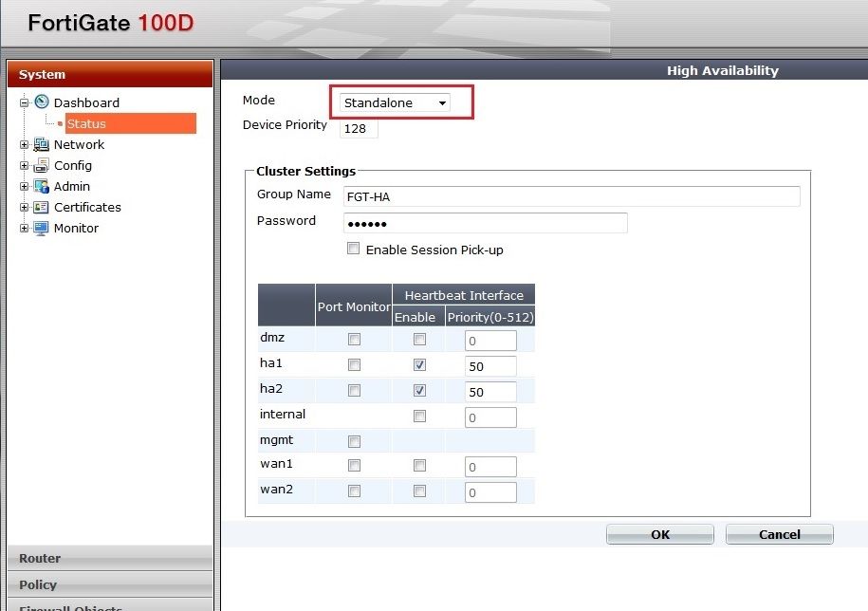Click the OK button

pyautogui.click(x=660, y=534)
